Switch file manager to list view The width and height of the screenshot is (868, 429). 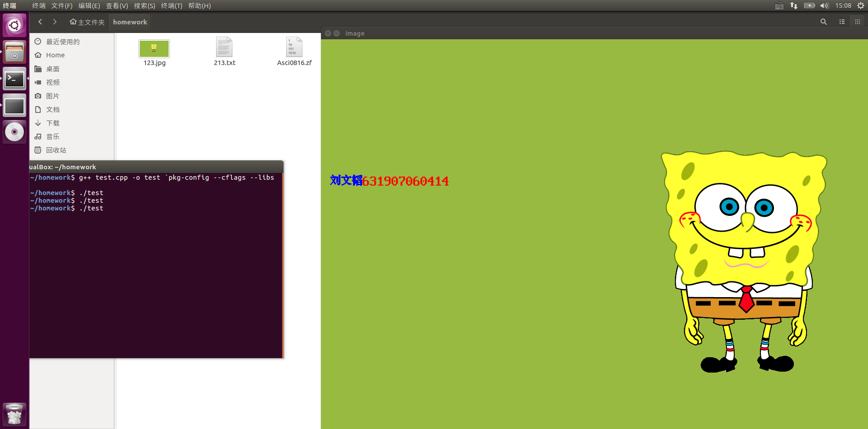click(842, 22)
